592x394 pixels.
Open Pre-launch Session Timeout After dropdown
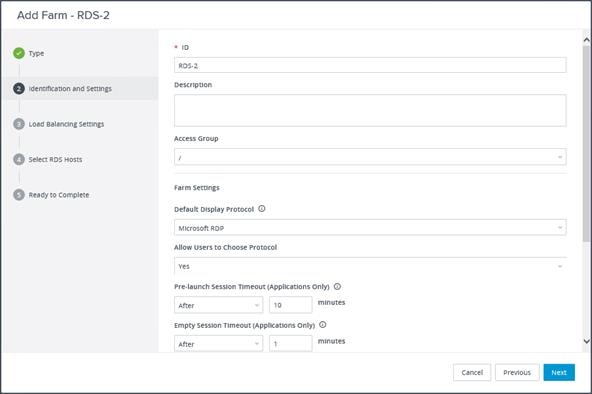click(218, 305)
